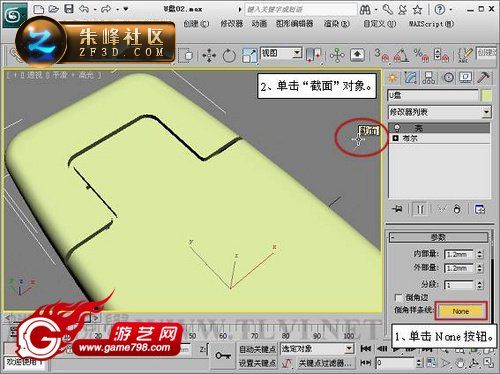Expand the 布尔 stack entry
This screenshot has width=500, height=374.
click(395, 138)
